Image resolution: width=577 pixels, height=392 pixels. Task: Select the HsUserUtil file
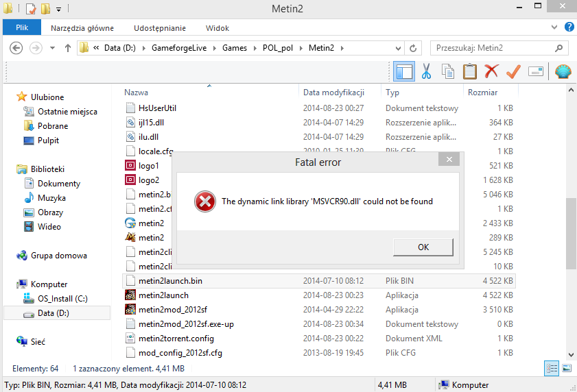point(157,108)
